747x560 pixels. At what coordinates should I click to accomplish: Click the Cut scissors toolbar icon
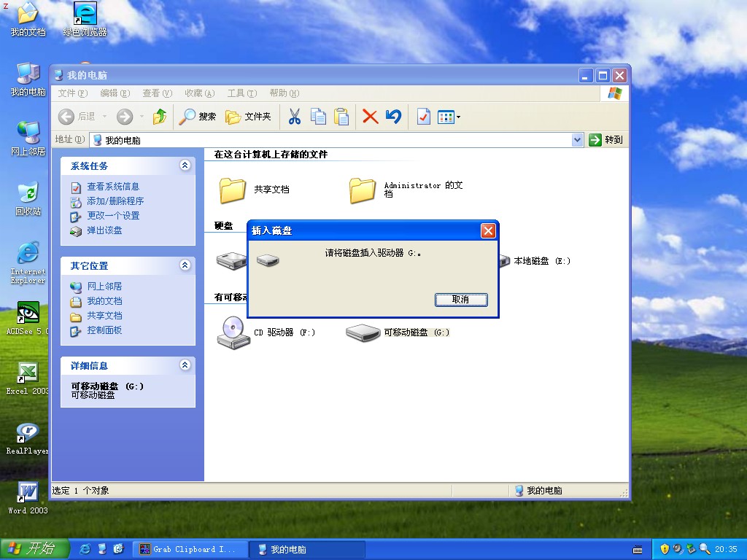pyautogui.click(x=295, y=117)
